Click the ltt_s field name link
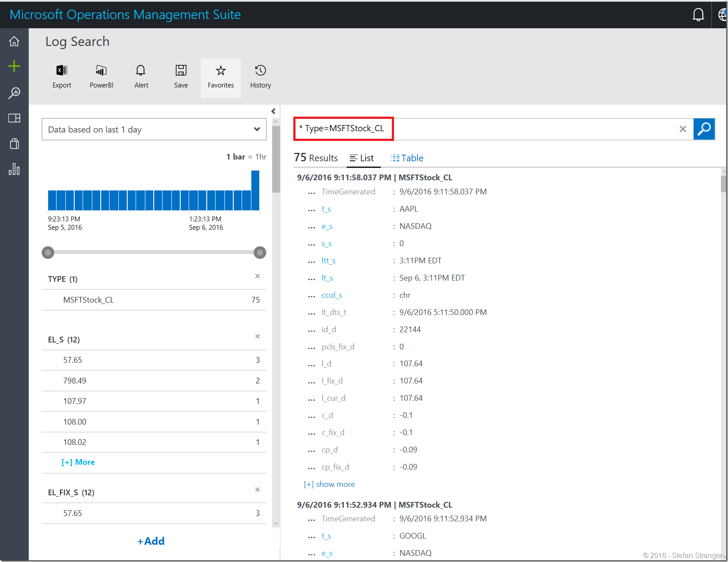Screen dimensions: 728x562 pyautogui.click(x=328, y=261)
